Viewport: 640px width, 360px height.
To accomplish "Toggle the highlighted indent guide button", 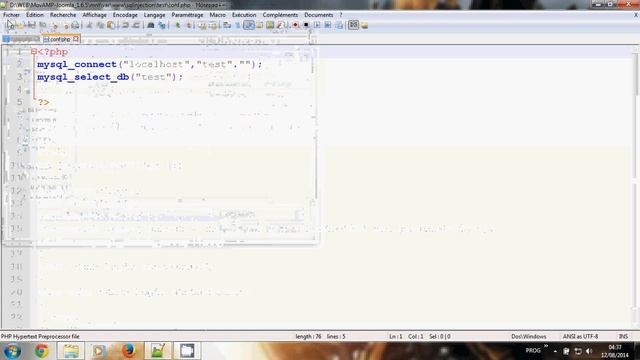I will (x=249, y=25).
